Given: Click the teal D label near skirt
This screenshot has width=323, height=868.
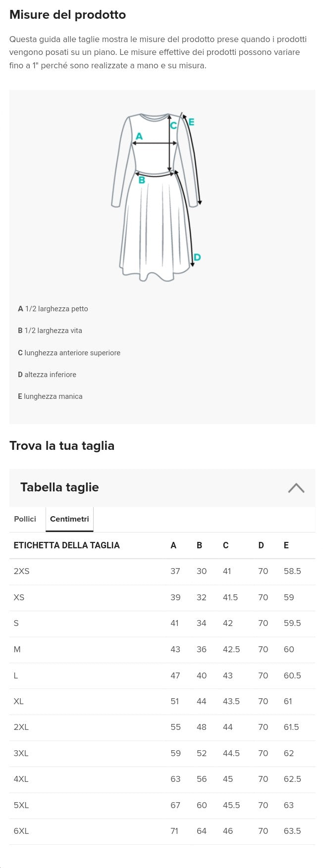Looking at the screenshot, I should 197,257.
